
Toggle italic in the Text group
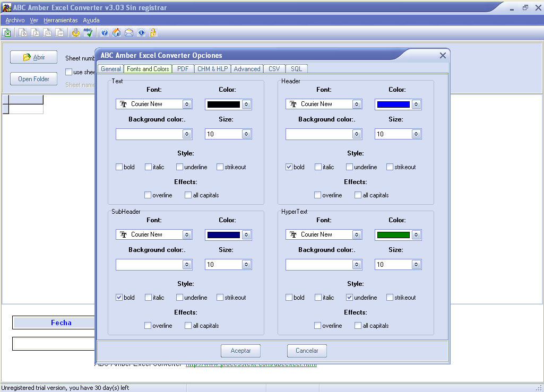click(148, 167)
